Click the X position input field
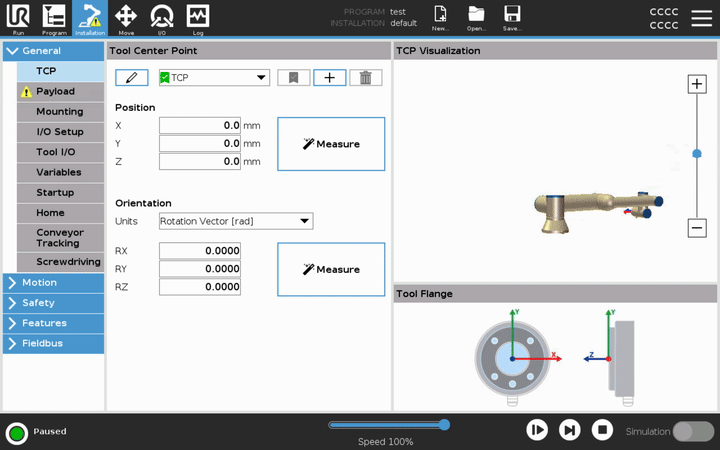 point(200,125)
